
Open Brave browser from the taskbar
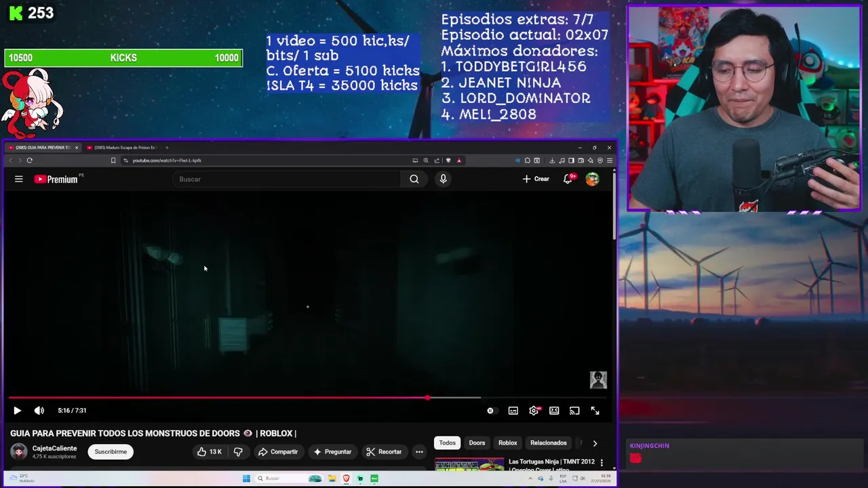coord(347,479)
